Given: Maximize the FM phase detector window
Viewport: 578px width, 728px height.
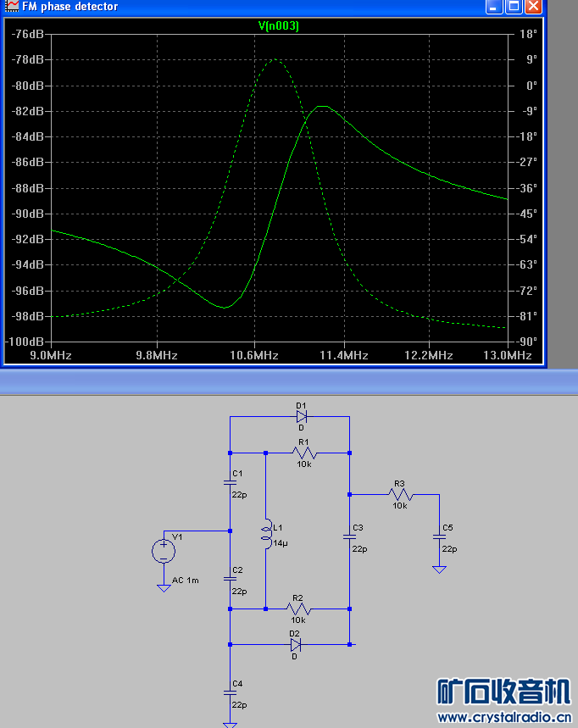Looking at the screenshot, I should click(514, 7).
